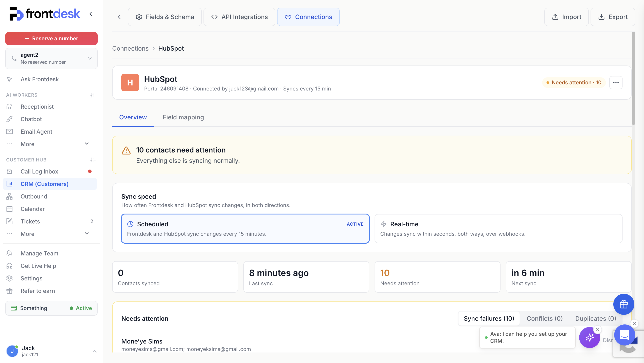
Task: Open the Calendar
Action: (32, 209)
